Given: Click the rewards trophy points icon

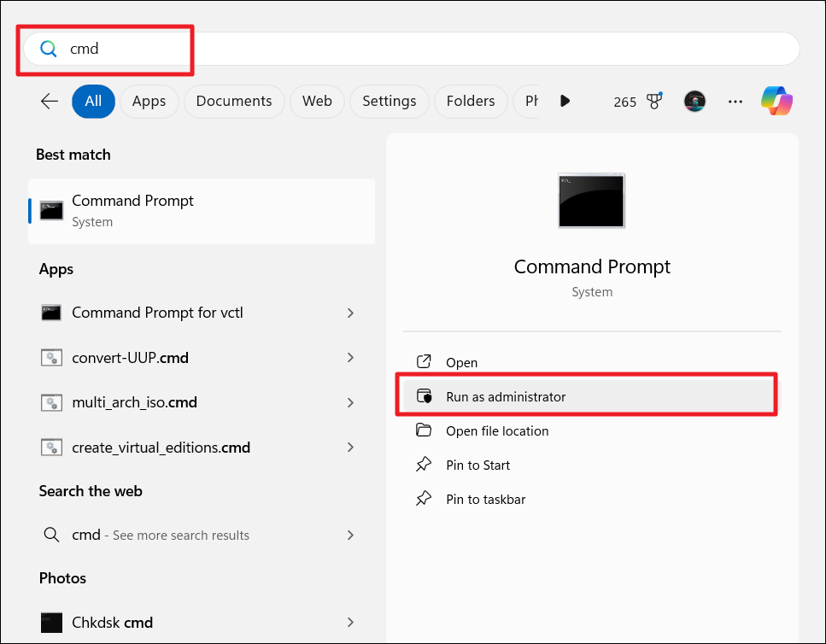Looking at the screenshot, I should coord(654,102).
